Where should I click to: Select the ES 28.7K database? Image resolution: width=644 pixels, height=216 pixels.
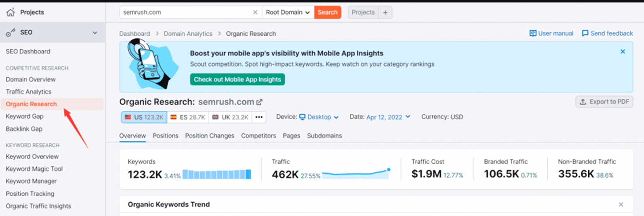click(188, 117)
